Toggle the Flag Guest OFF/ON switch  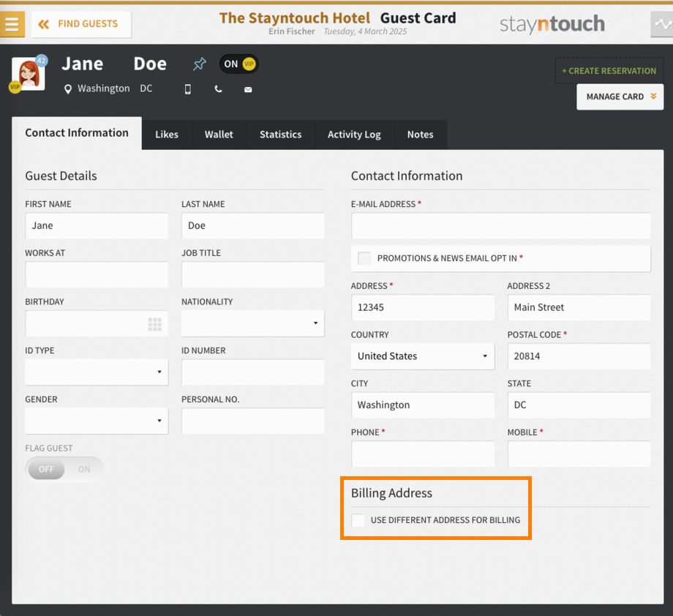point(64,470)
